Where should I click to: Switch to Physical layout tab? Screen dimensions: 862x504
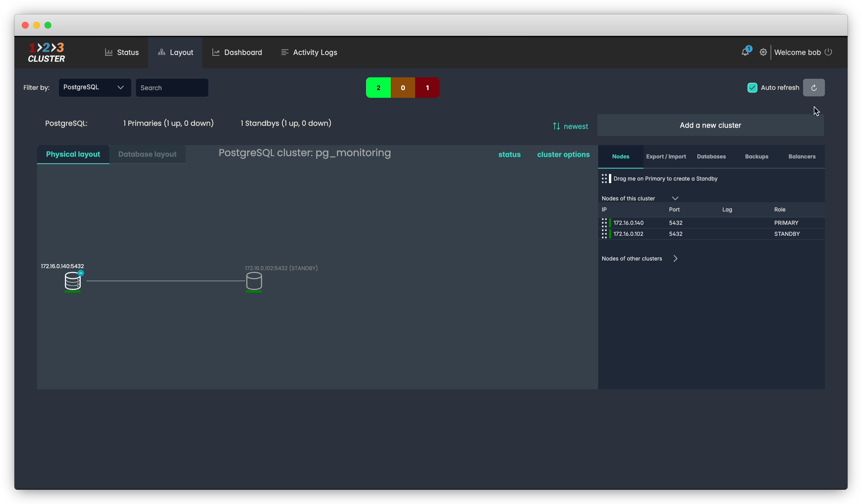pyautogui.click(x=73, y=154)
